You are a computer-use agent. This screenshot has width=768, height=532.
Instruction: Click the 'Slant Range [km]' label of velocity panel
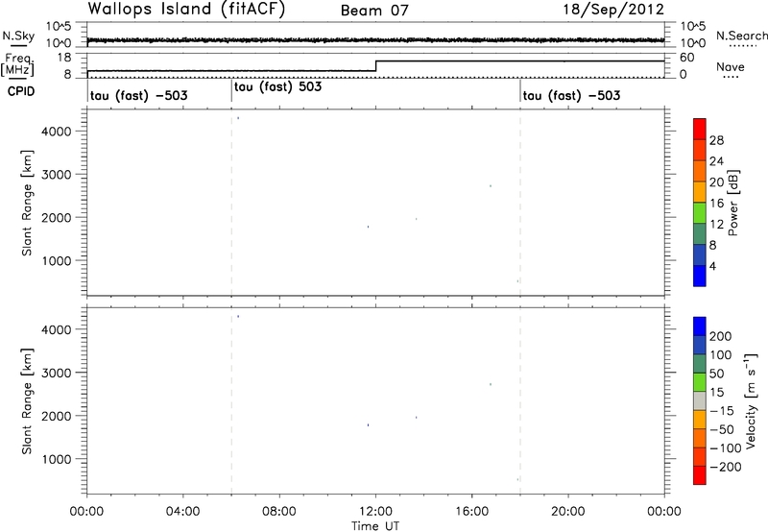27,401
